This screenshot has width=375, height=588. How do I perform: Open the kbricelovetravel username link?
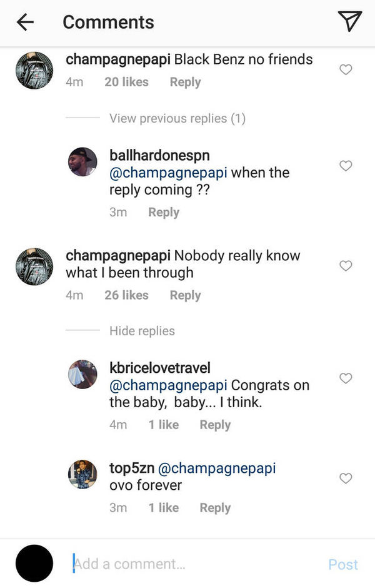(160, 368)
